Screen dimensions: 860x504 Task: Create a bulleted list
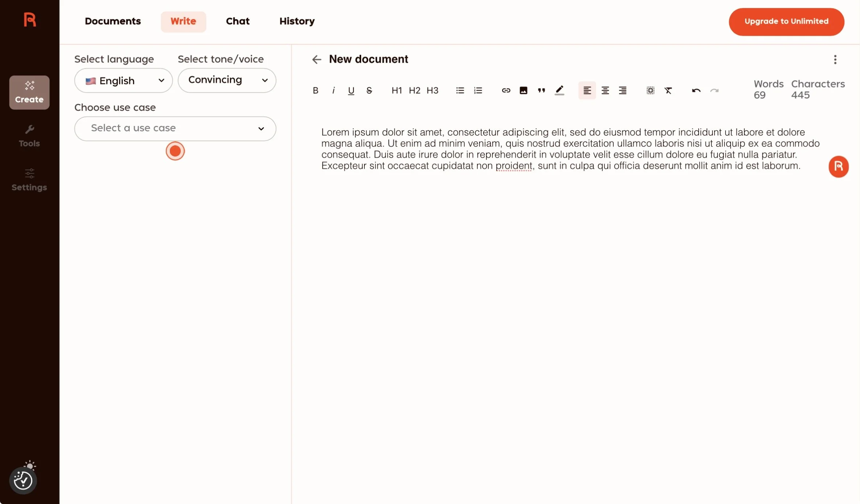click(x=460, y=90)
